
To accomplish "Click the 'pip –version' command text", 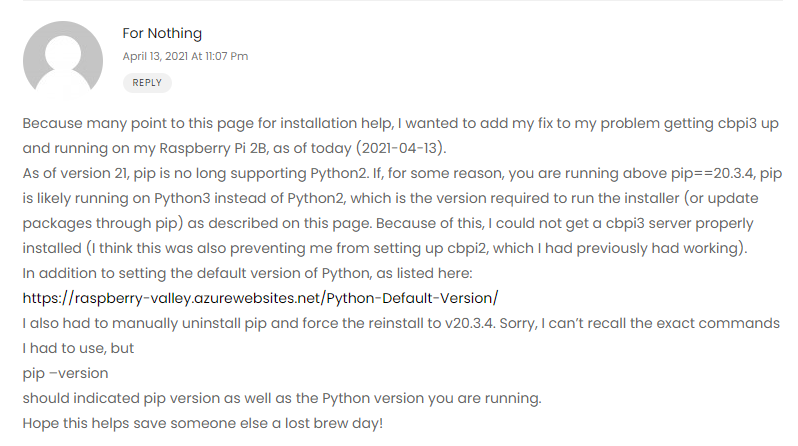I will click(65, 373).
